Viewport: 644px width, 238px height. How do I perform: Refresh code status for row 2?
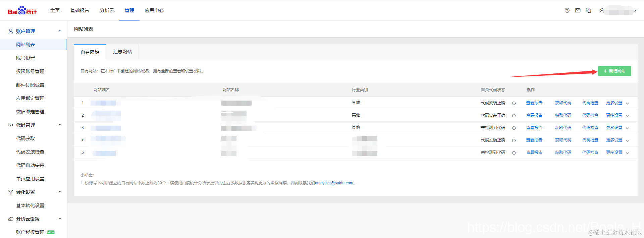(514, 116)
